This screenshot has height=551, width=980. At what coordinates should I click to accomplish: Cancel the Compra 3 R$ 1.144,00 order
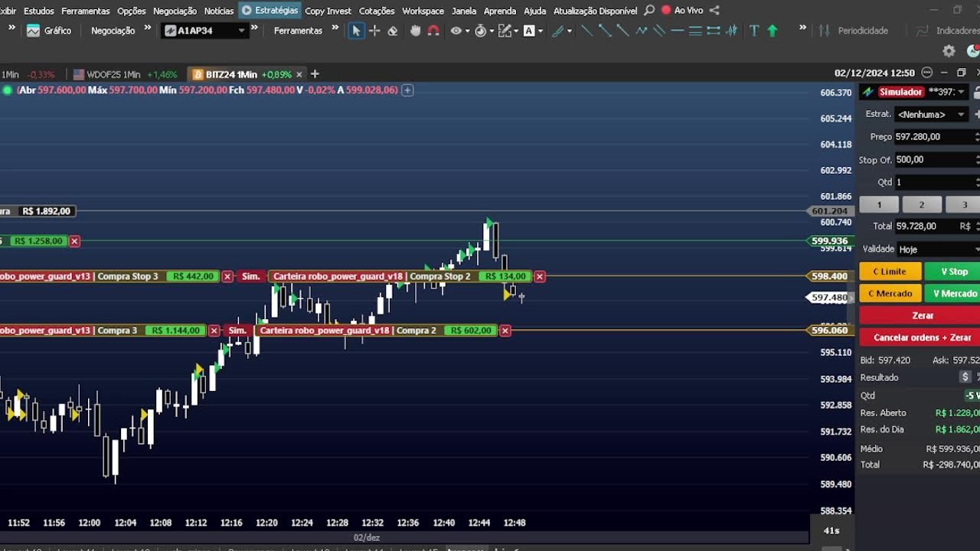(x=214, y=331)
